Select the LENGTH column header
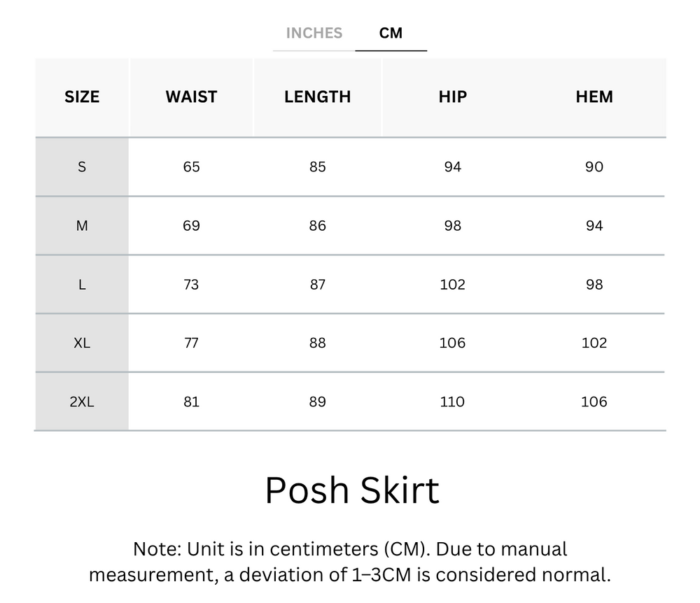 click(x=317, y=97)
